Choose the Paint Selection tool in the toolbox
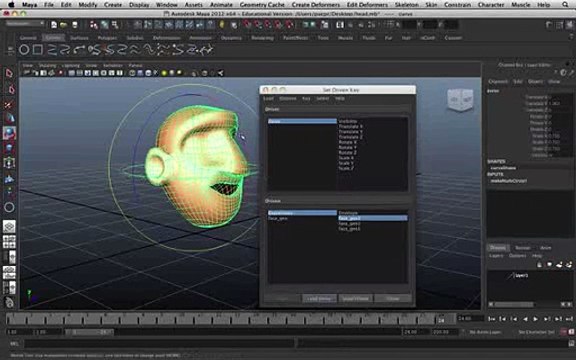This screenshot has height=360, width=576. pyautogui.click(x=9, y=105)
